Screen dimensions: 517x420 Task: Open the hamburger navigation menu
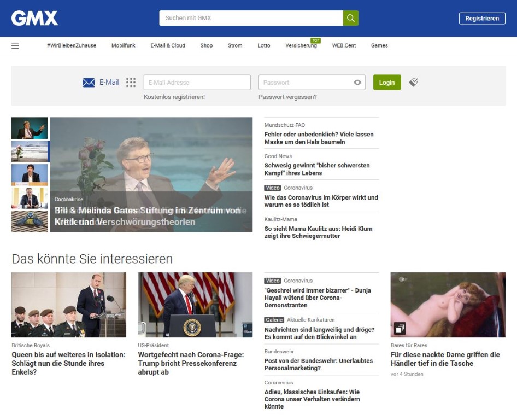click(x=15, y=45)
